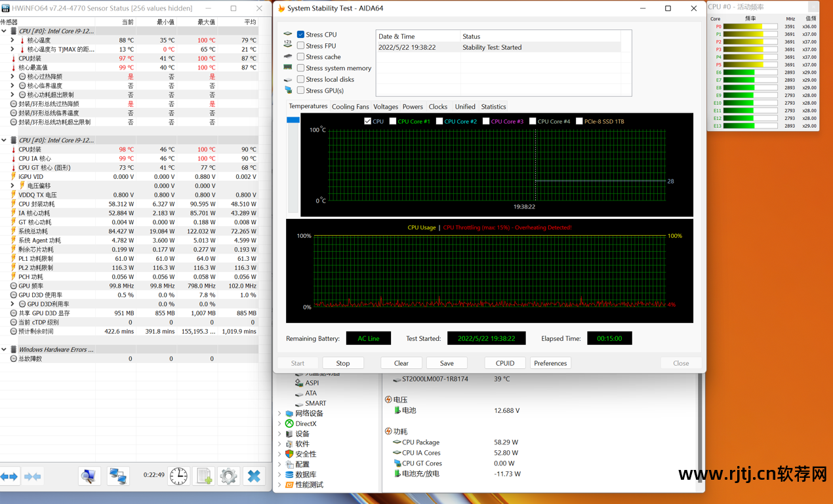Open HWiNFO sensor settings gear
This screenshot has width=833, height=504.
coord(228,476)
